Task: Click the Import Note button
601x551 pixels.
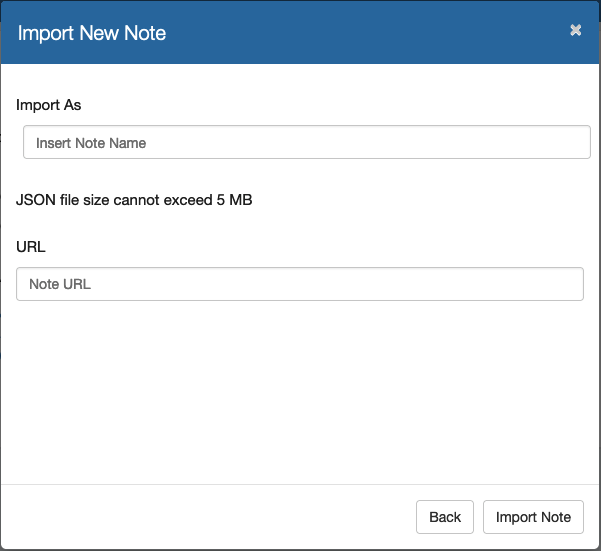Action: pos(533,517)
